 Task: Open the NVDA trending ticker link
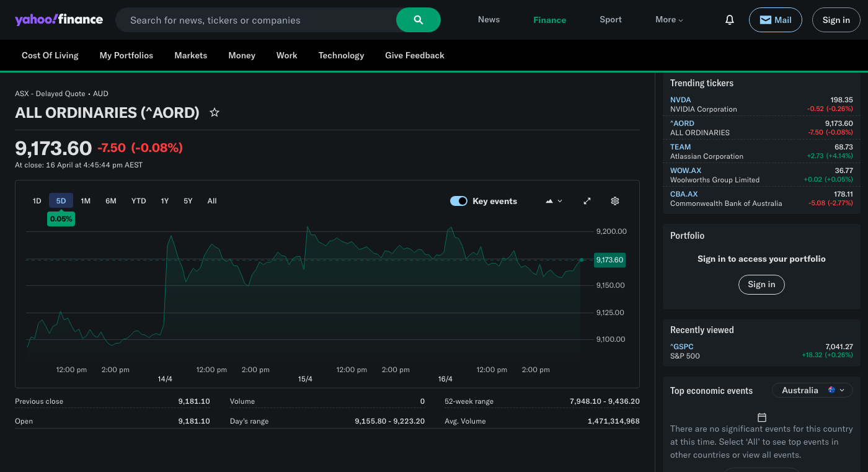pos(680,99)
